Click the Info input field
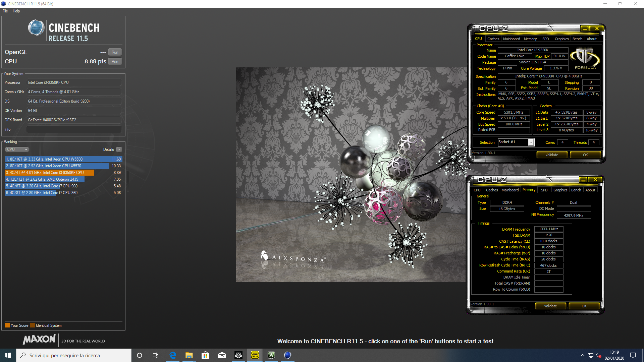The width and height of the screenshot is (644, 362). pos(74,129)
